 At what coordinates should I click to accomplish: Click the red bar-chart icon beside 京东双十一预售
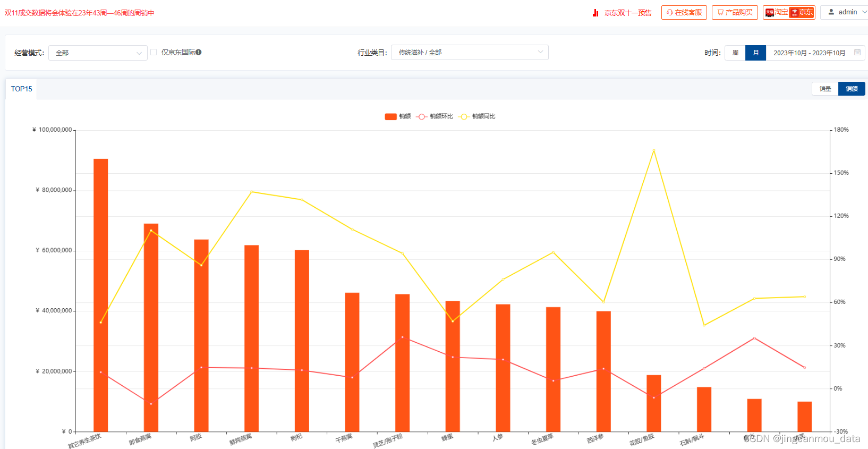click(x=595, y=13)
